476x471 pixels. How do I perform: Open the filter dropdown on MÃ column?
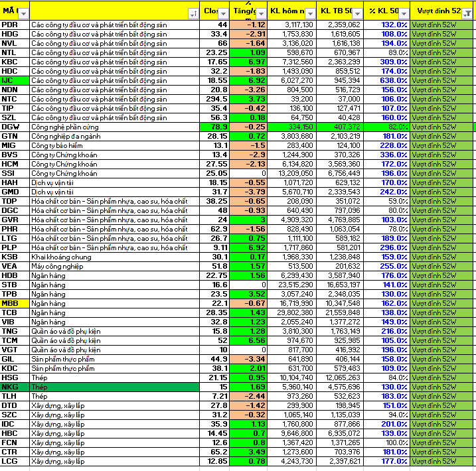click(x=23, y=13)
